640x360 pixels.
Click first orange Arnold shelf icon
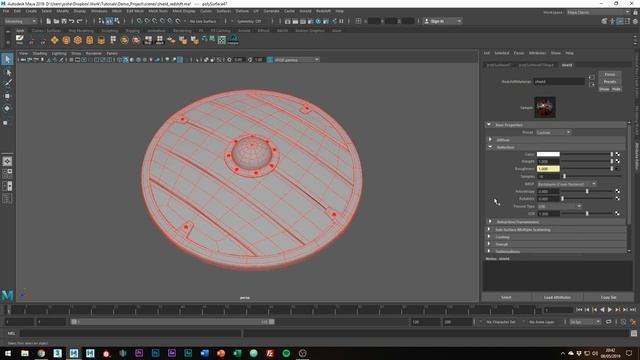(x=54, y=40)
